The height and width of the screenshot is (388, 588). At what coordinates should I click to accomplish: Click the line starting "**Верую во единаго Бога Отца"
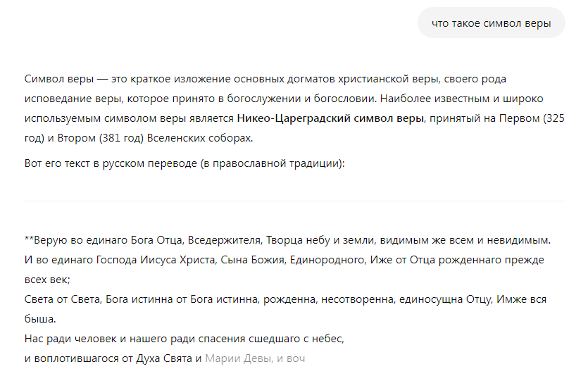(x=287, y=240)
